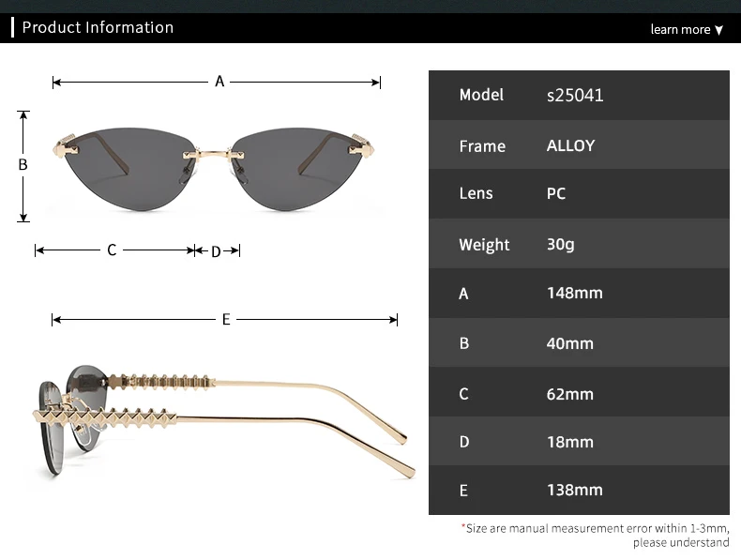Click the Model label in table

coord(481,95)
